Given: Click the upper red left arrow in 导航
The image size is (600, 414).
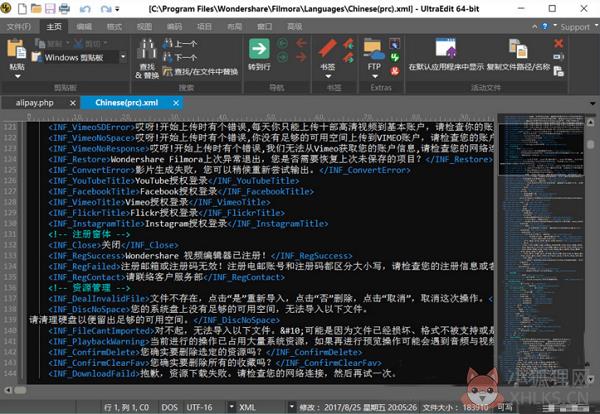Looking at the screenshot, I should tap(301, 43).
